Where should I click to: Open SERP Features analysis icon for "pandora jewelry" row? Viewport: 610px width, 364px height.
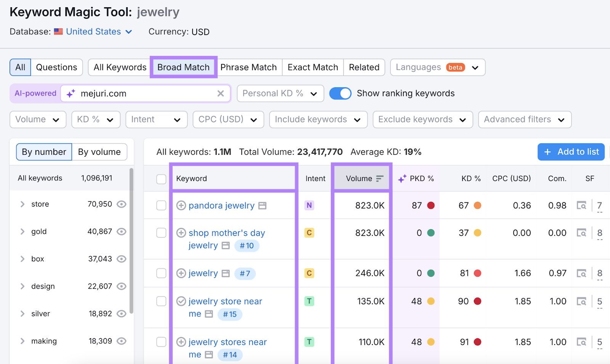581,205
